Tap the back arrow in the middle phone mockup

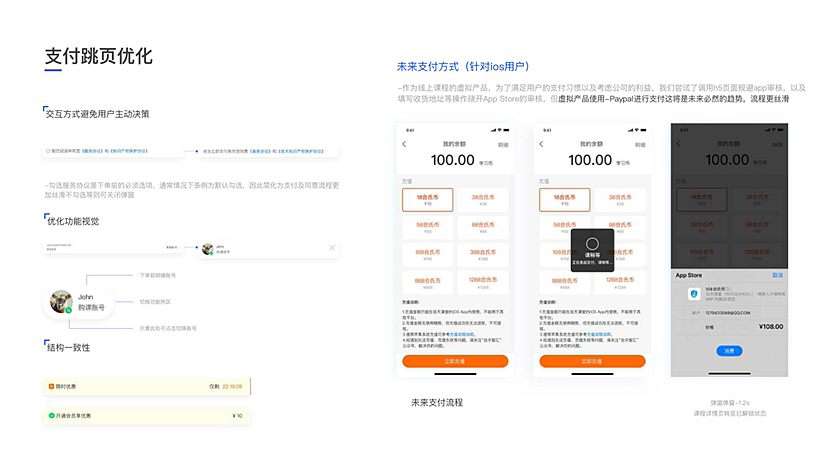coord(541,144)
